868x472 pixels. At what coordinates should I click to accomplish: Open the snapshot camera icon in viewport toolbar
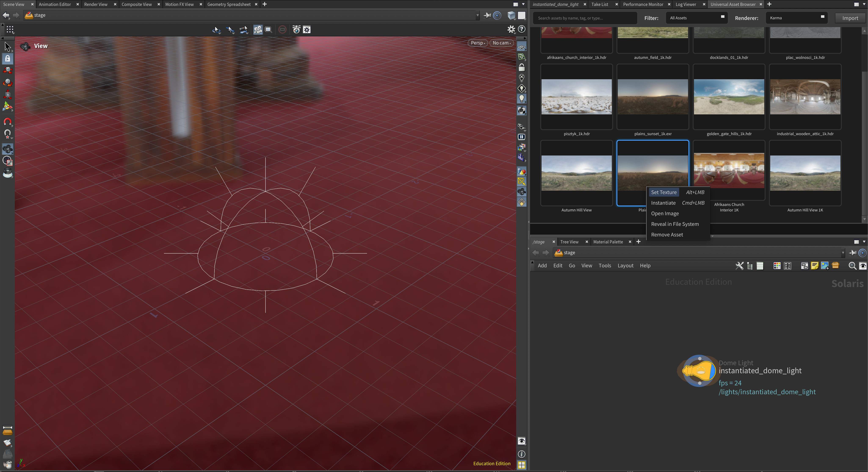[296, 29]
